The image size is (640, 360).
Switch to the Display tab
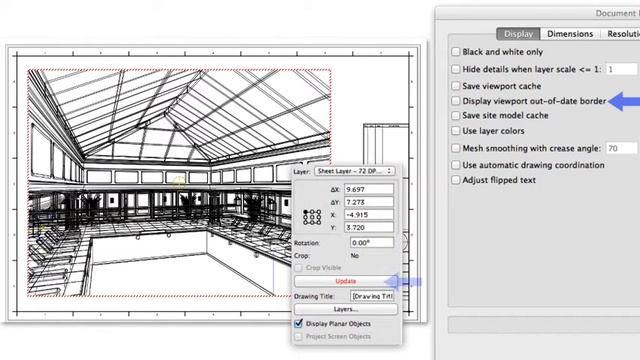point(518,34)
